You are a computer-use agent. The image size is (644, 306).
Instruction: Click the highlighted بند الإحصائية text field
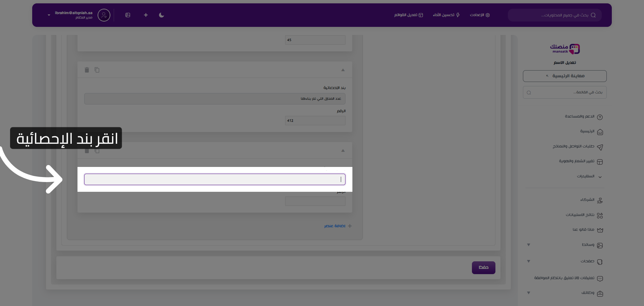coord(215,179)
